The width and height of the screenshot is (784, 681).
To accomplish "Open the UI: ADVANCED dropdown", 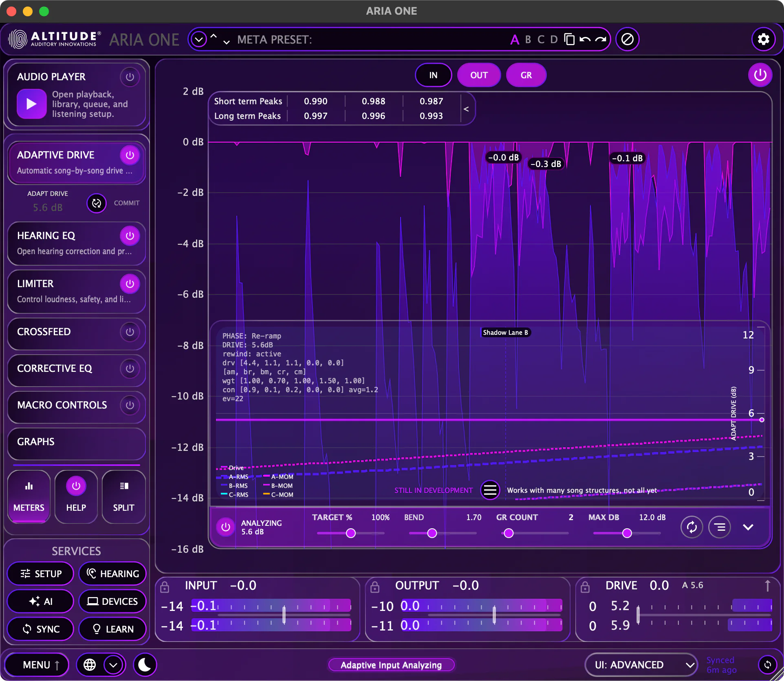I will pyautogui.click(x=642, y=665).
